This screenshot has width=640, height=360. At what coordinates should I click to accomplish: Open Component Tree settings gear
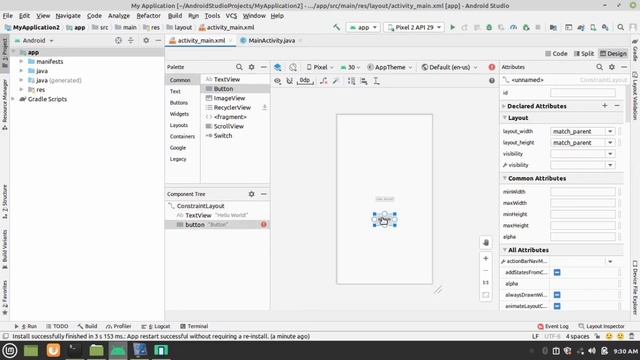(x=251, y=194)
